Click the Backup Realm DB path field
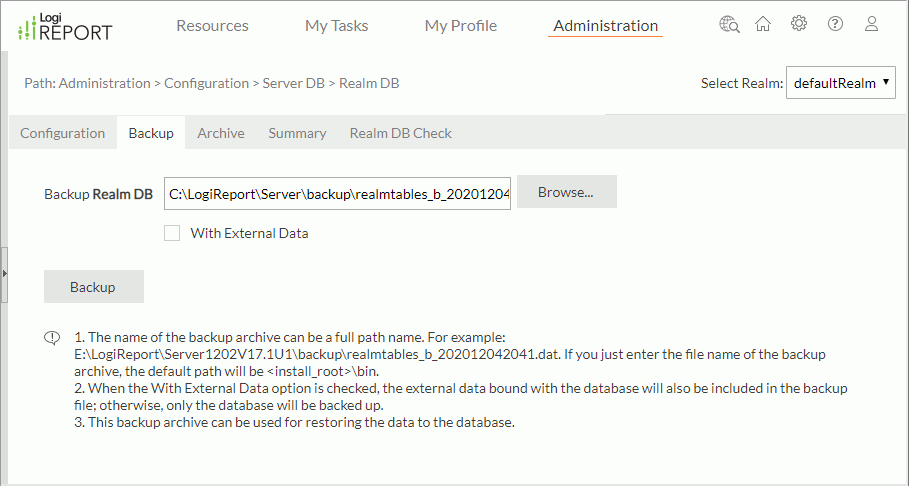The image size is (909, 486). coord(338,194)
